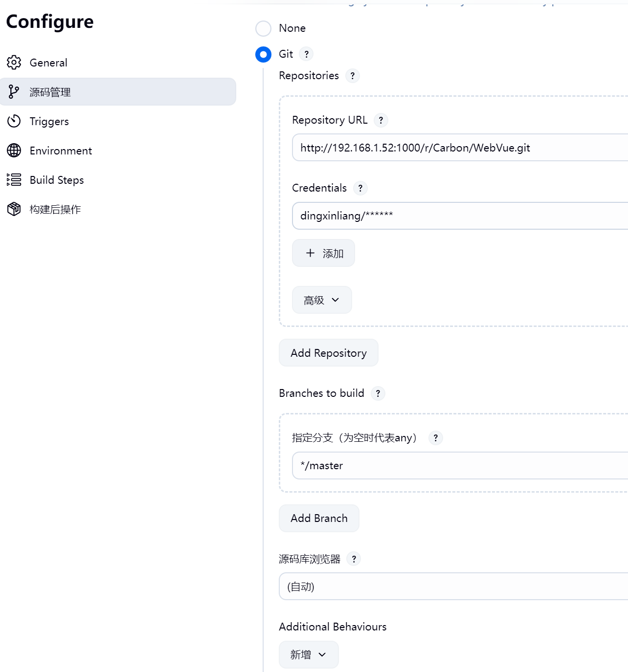Click the Add Repository button
The image size is (628, 672).
328,353
